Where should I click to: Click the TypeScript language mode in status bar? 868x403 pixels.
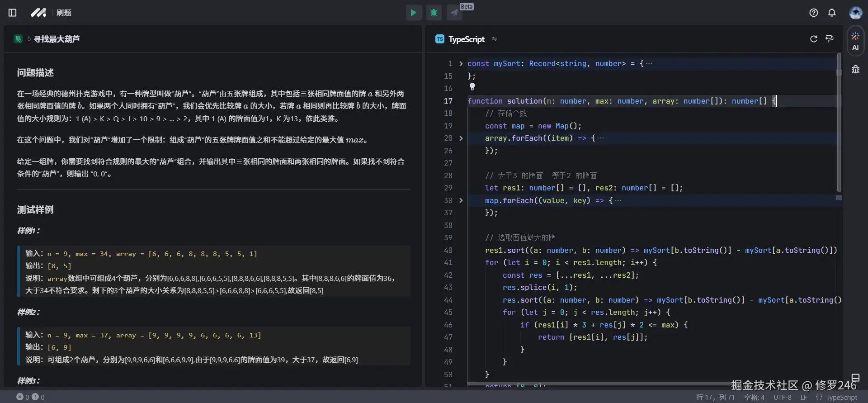841,397
